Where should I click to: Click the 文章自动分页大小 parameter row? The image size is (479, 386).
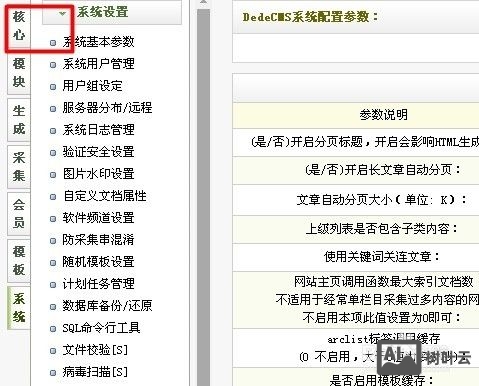pyautogui.click(x=356, y=200)
